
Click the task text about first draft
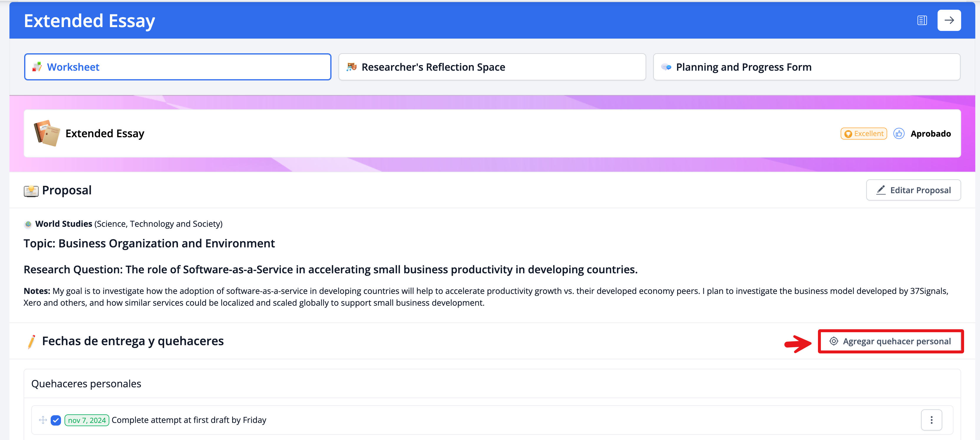tap(189, 420)
